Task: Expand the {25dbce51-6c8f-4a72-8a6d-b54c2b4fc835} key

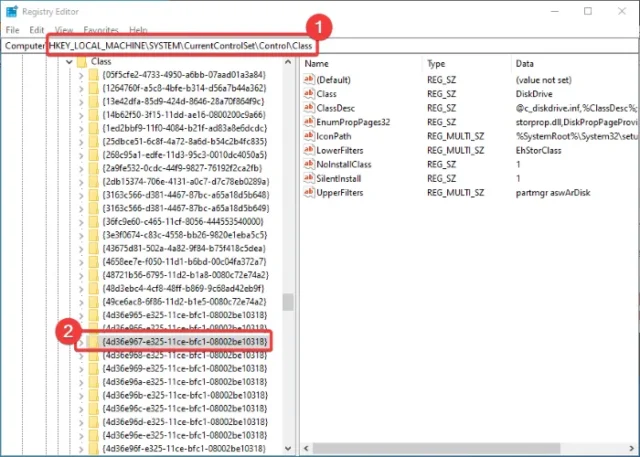Action: [x=81, y=142]
